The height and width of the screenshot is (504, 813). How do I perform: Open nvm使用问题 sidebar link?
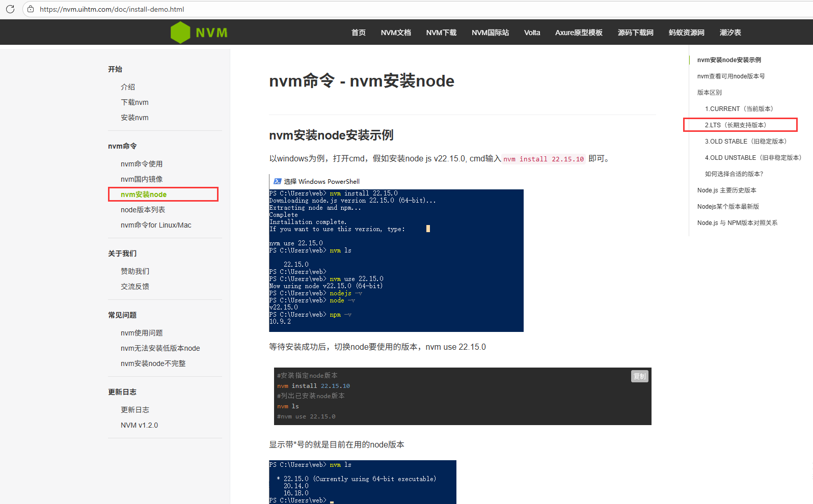(142, 333)
